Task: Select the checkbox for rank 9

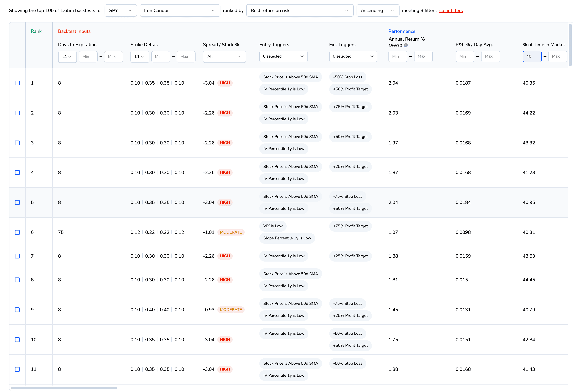Action: tap(17, 310)
